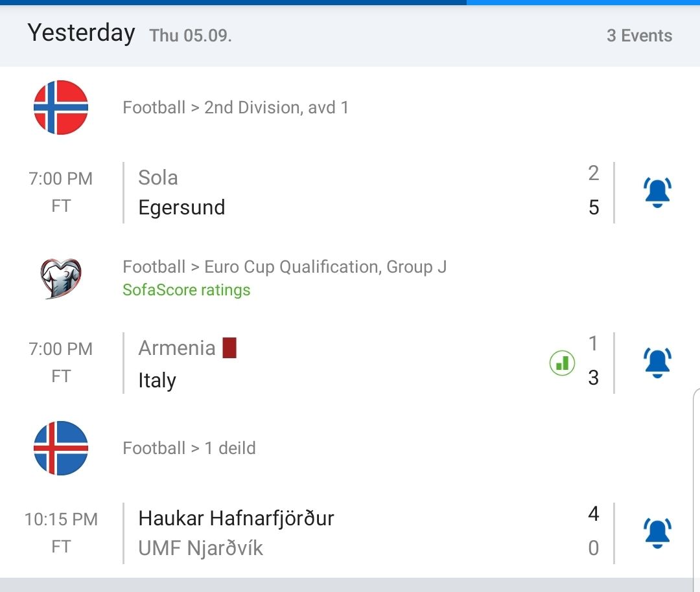Tap Armenia's red card indicator
700x592 pixels.
[x=229, y=348]
